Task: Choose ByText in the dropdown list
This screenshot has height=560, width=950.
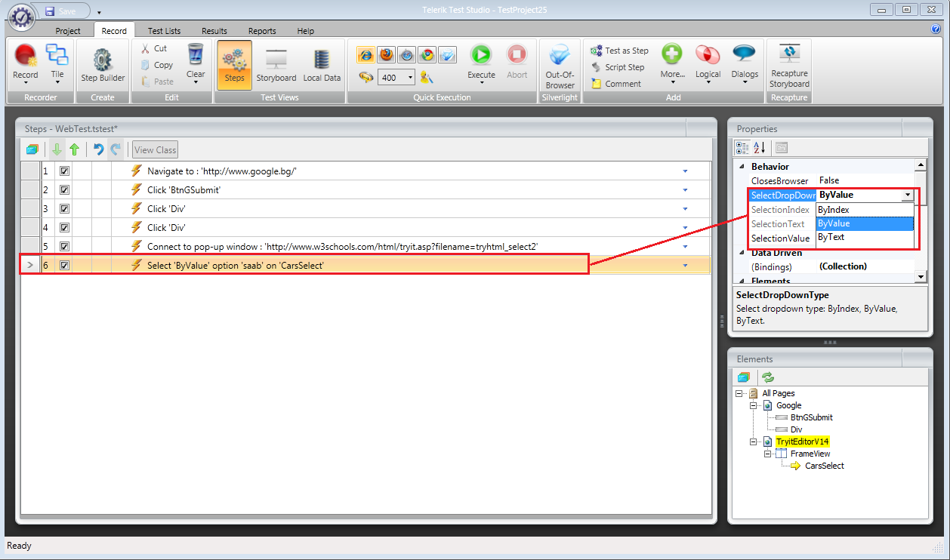Action: pos(831,237)
